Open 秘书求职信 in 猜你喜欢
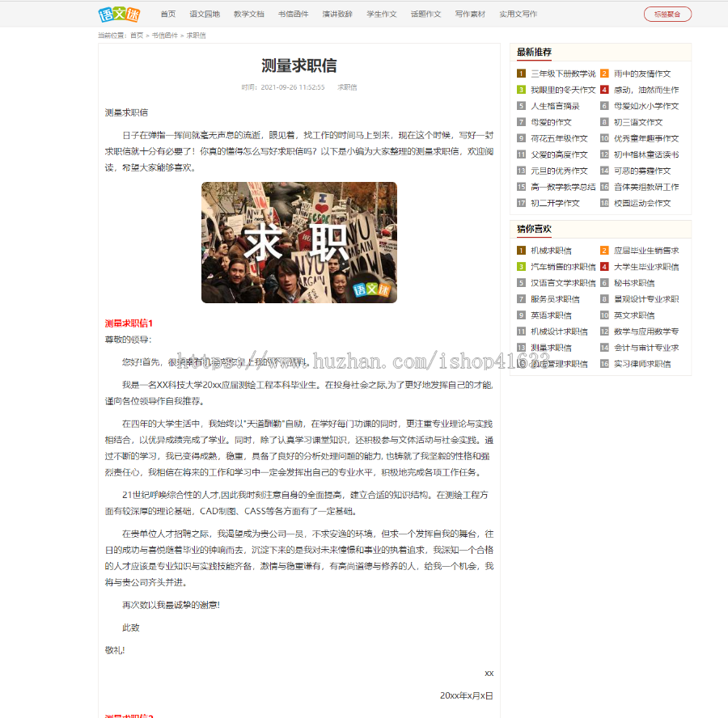This screenshot has width=728, height=718. [x=634, y=283]
